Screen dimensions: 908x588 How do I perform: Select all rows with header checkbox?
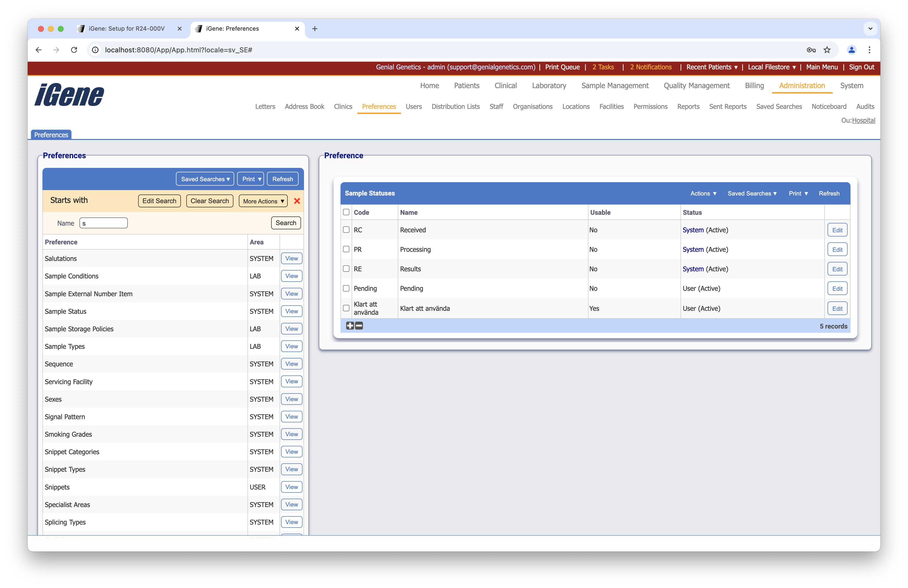[346, 212]
